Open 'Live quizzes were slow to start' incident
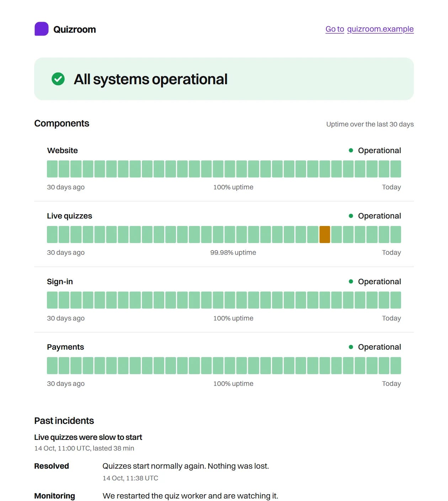Viewport: 448px width, 501px height. (x=88, y=437)
